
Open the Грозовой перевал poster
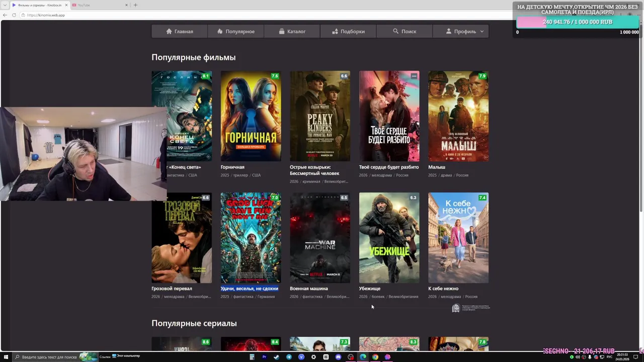(182, 238)
